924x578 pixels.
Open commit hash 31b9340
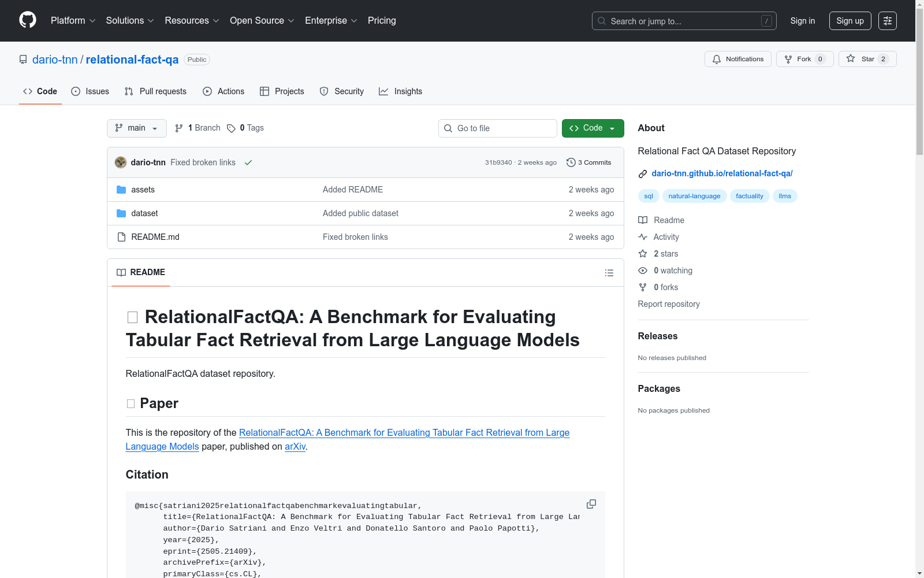498,162
